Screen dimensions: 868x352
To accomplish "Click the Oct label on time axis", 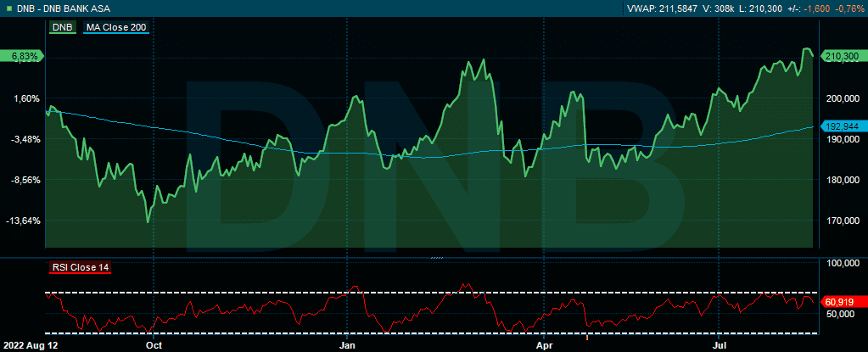I will pyautogui.click(x=154, y=344).
